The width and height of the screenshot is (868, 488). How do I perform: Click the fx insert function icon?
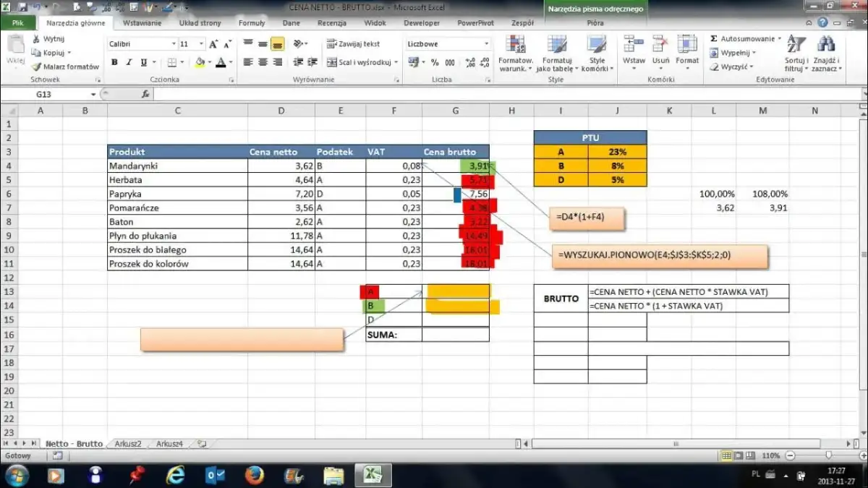tap(145, 95)
